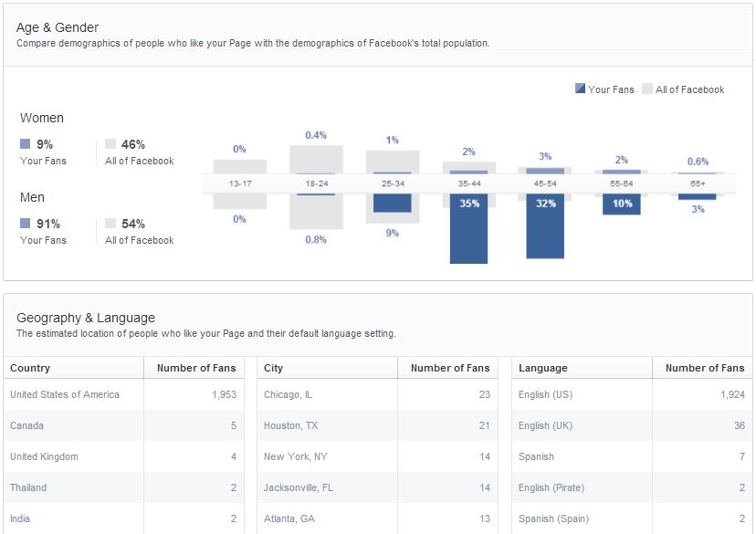The image size is (756, 534).
Task: Click the 32% men bar for 45-54
Action: (545, 226)
